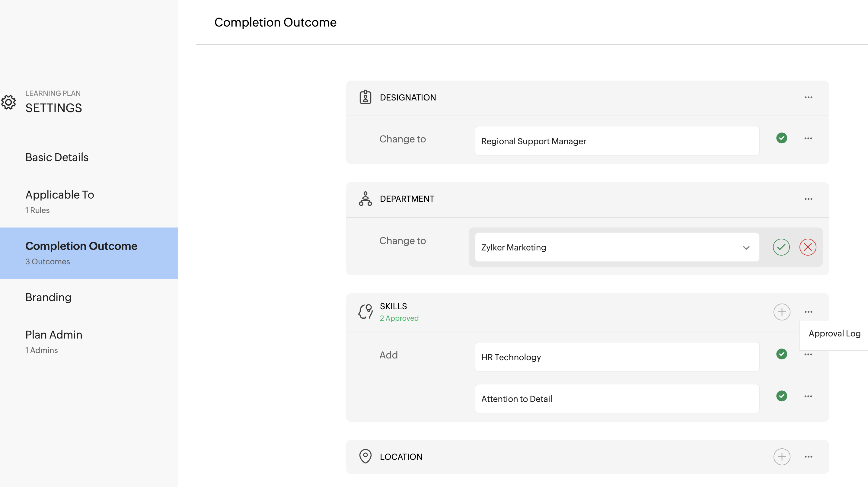Click the Designation badge icon
This screenshot has width=868, height=487.
click(365, 97)
